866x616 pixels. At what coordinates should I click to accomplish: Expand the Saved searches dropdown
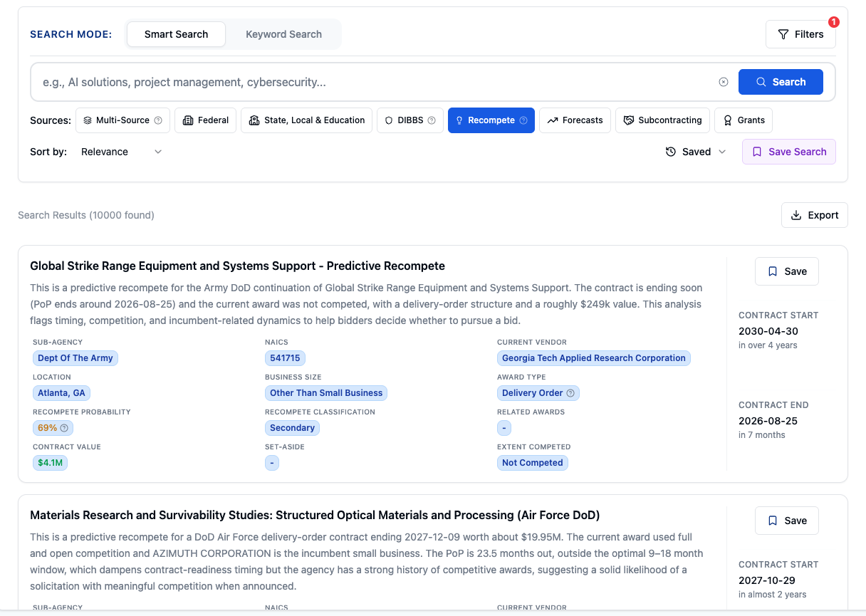(x=695, y=151)
